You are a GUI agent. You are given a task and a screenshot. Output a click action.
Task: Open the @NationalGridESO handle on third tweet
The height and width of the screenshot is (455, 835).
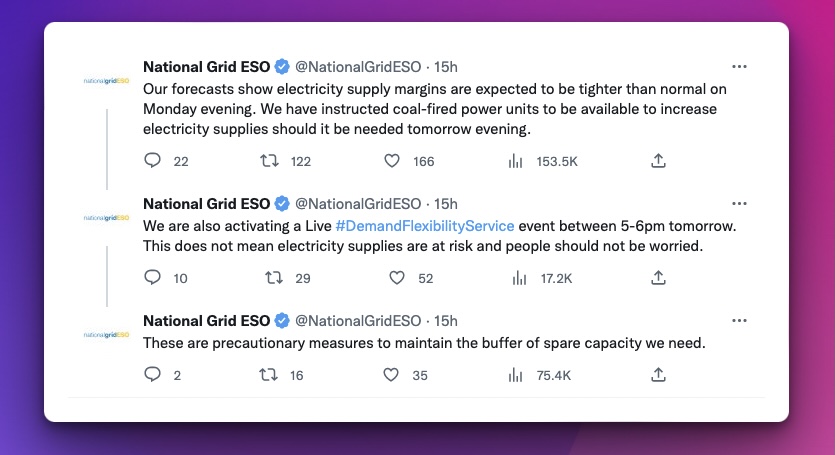(358, 321)
